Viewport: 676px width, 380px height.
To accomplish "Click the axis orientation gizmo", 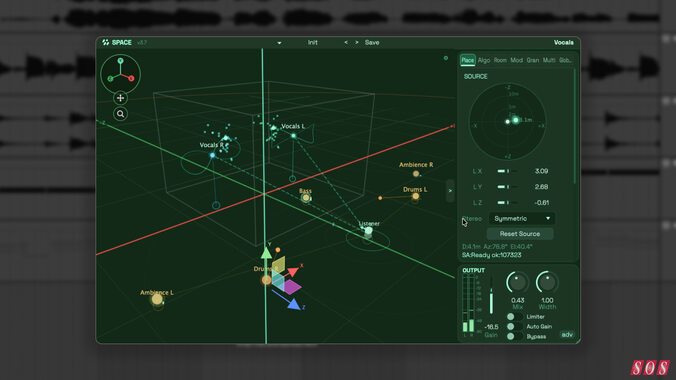I will click(x=121, y=74).
